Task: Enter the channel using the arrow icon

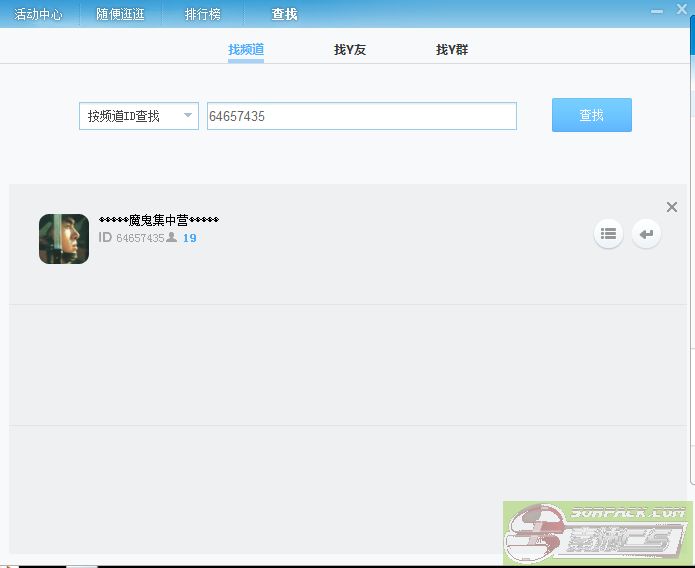Action: 646,234
